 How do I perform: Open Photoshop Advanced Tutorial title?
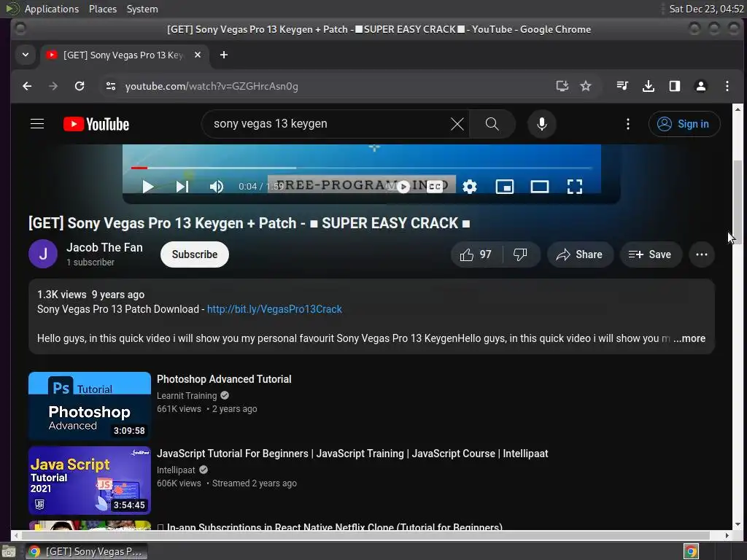click(224, 379)
